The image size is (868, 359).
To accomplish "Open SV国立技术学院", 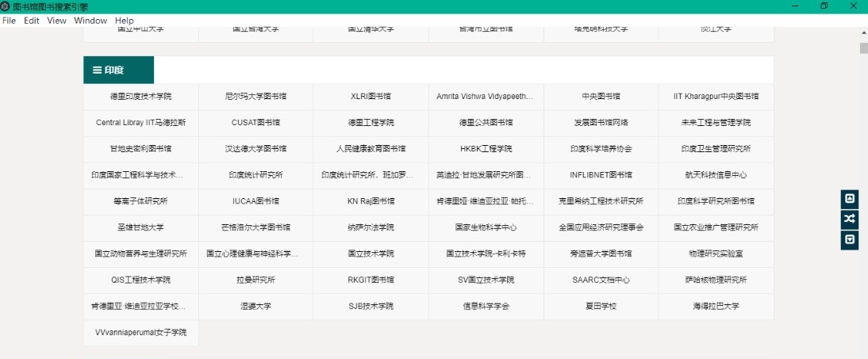I will tap(486, 280).
